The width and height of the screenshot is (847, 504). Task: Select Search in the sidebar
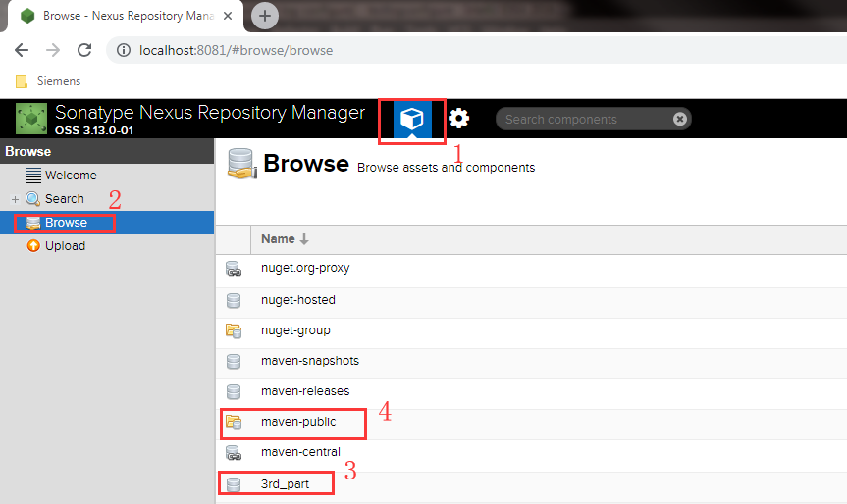pos(64,199)
